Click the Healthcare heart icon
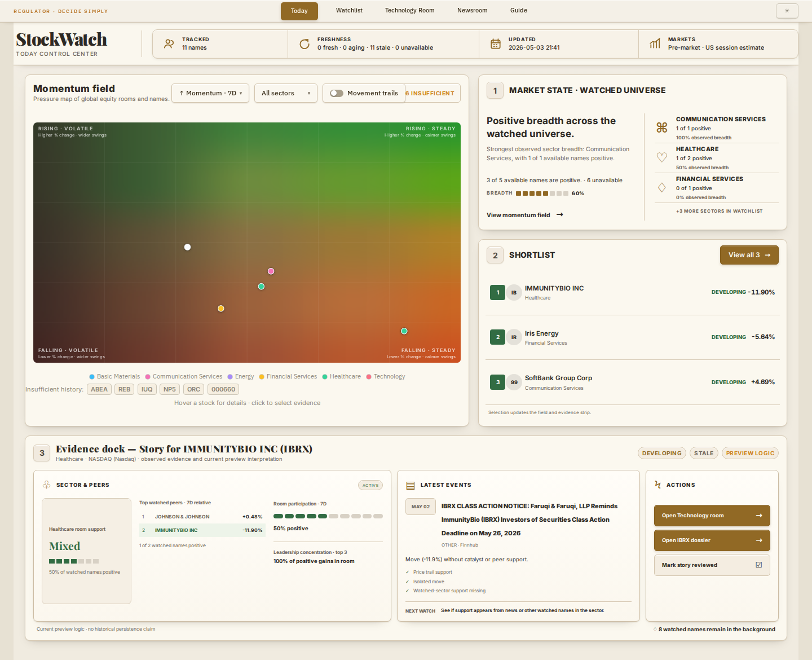 click(x=662, y=157)
